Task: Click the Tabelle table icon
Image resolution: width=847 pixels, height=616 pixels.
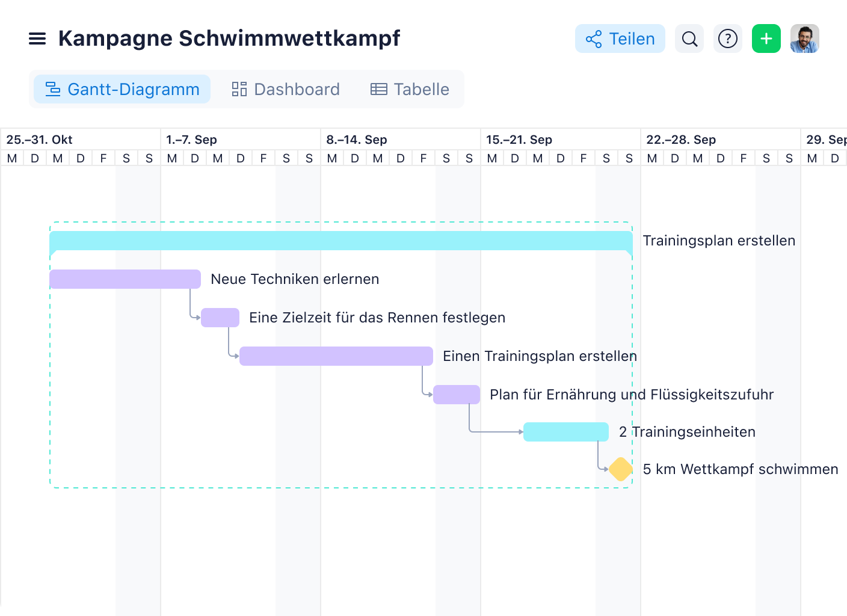Action: point(378,88)
